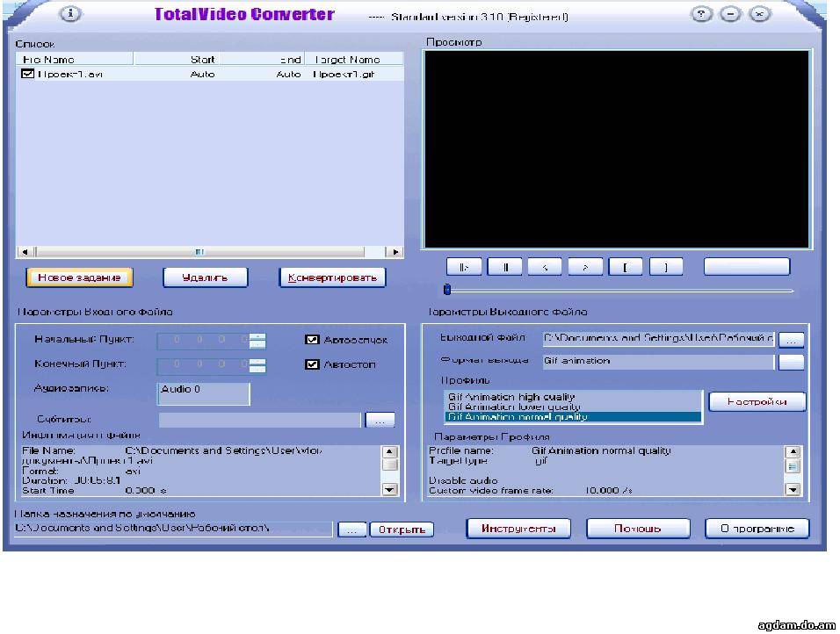Screen dimensions: 840x634
Task: Click the file list scrollbar right arrow
Action: [395, 252]
